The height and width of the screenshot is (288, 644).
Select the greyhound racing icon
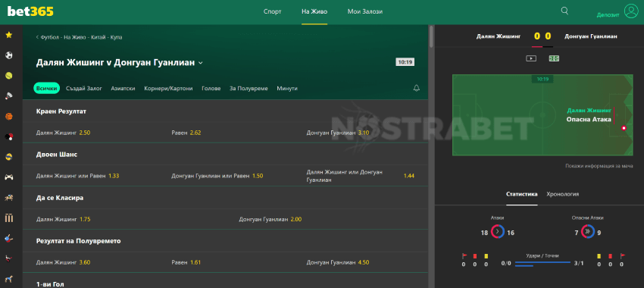click(x=8, y=279)
